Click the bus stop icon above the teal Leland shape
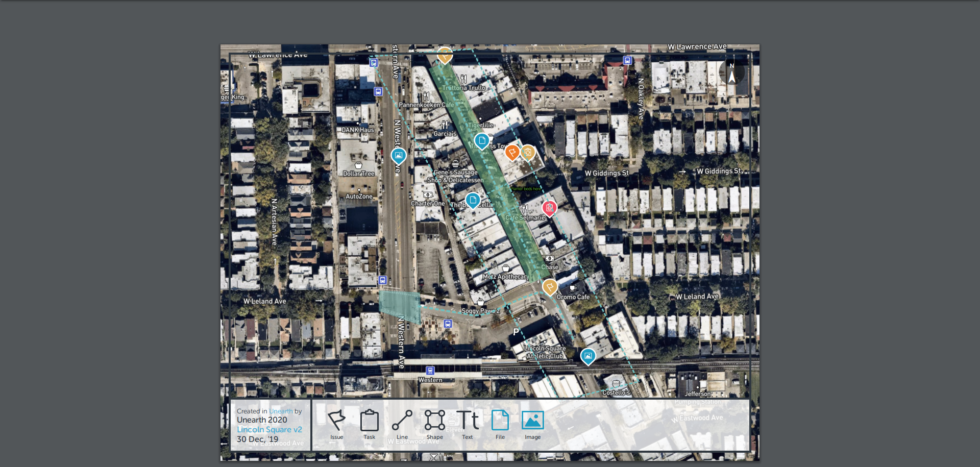 point(383,280)
